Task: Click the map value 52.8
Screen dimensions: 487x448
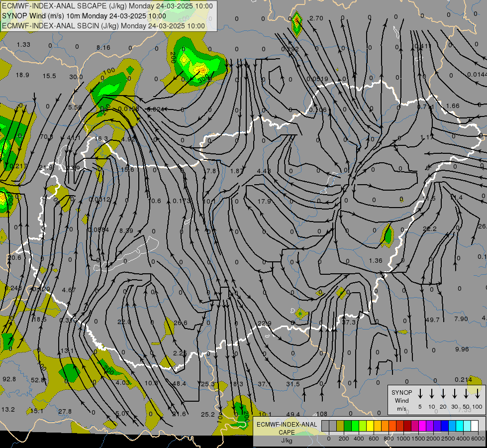Action: coord(38,380)
